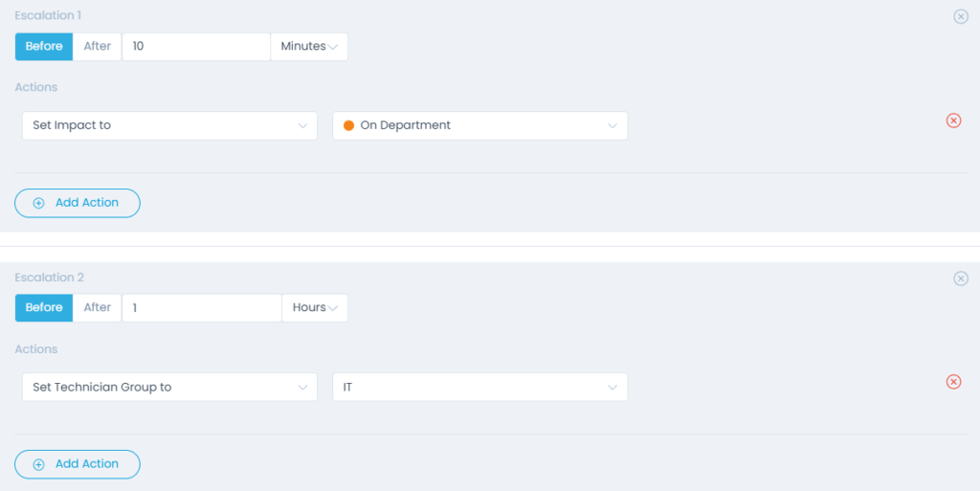
Task: Expand the On Department value dropdown
Action: 480,125
